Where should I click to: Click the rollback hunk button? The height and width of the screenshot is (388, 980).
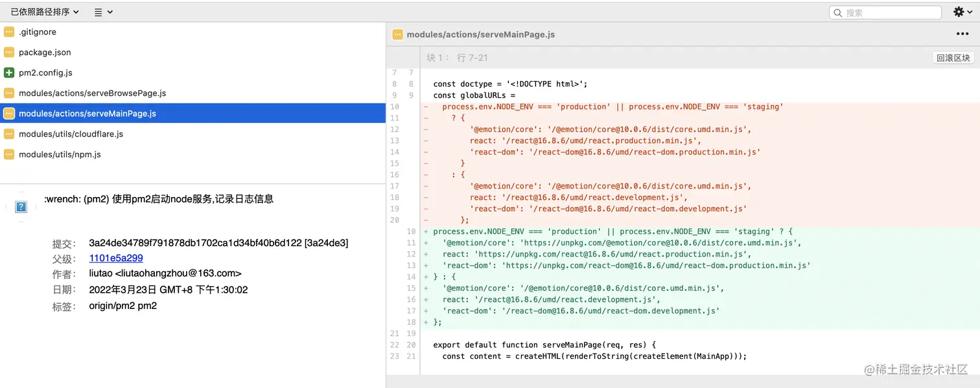[953, 58]
